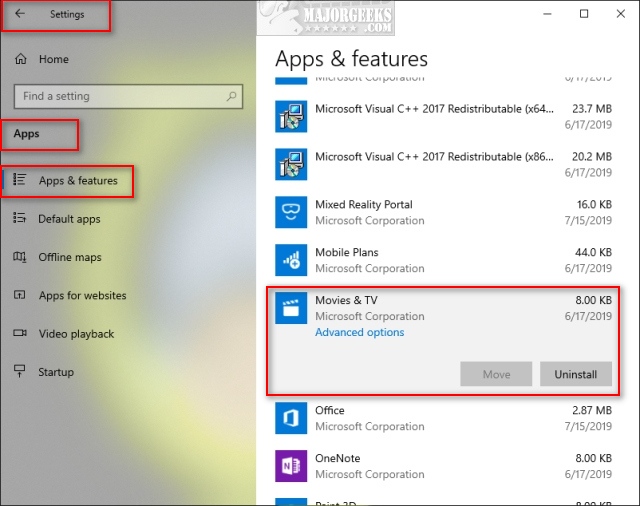Screen dimensions: 640x506
Task: Click the 2.87 MB size of Office
Action: (592, 411)
